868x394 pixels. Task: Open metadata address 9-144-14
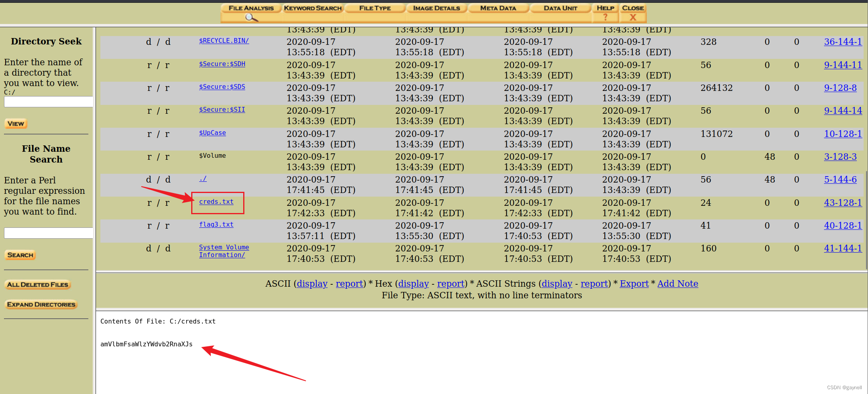click(843, 111)
